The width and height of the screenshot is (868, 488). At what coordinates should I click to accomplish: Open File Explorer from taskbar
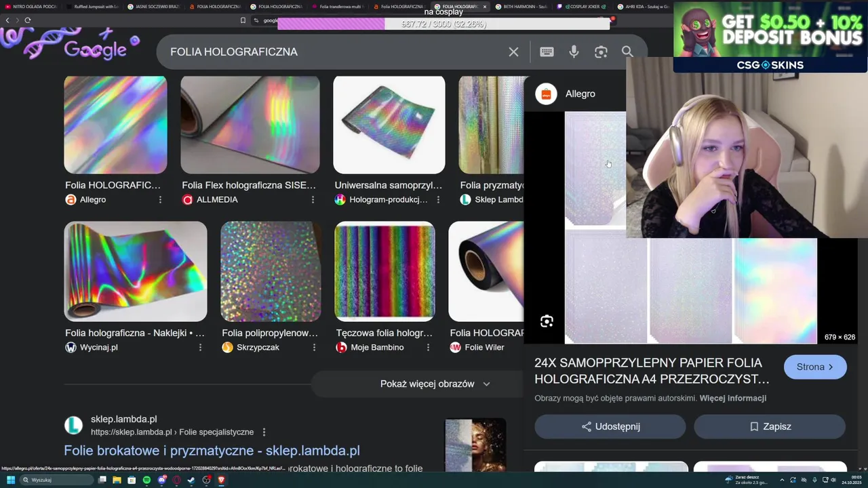click(x=117, y=480)
